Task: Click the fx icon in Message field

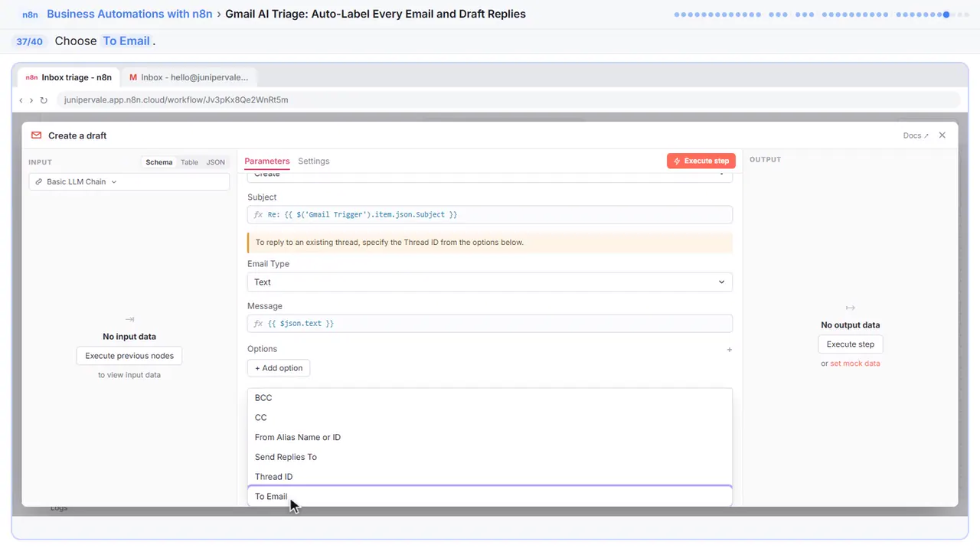Action: (258, 324)
